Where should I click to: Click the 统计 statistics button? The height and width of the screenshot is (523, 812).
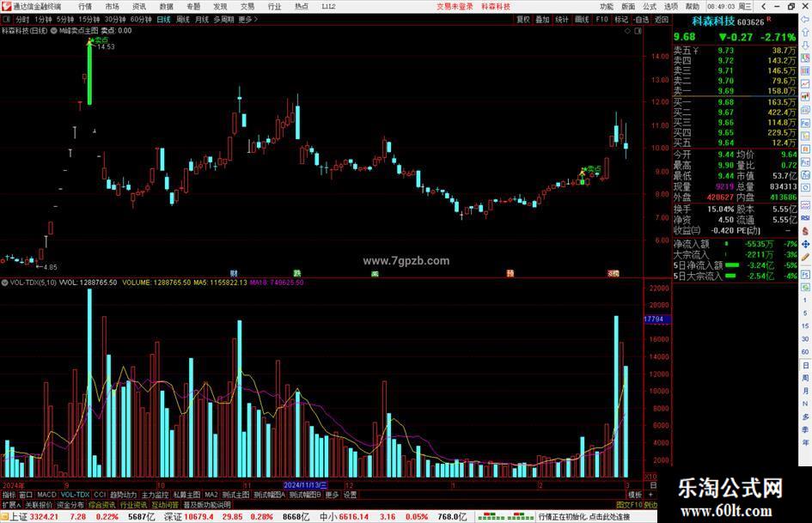(x=562, y=19)
